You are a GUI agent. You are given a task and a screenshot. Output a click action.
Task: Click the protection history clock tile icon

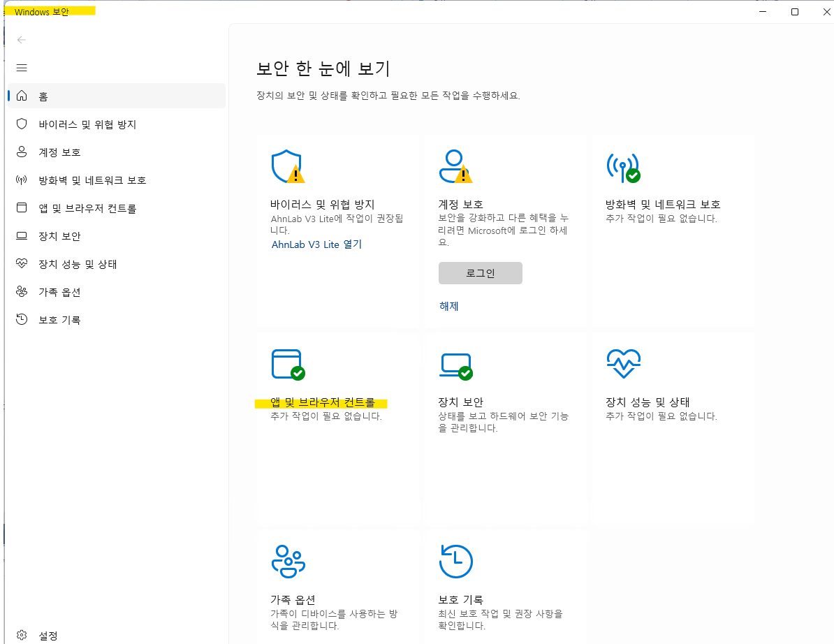(x=455, y=561)
